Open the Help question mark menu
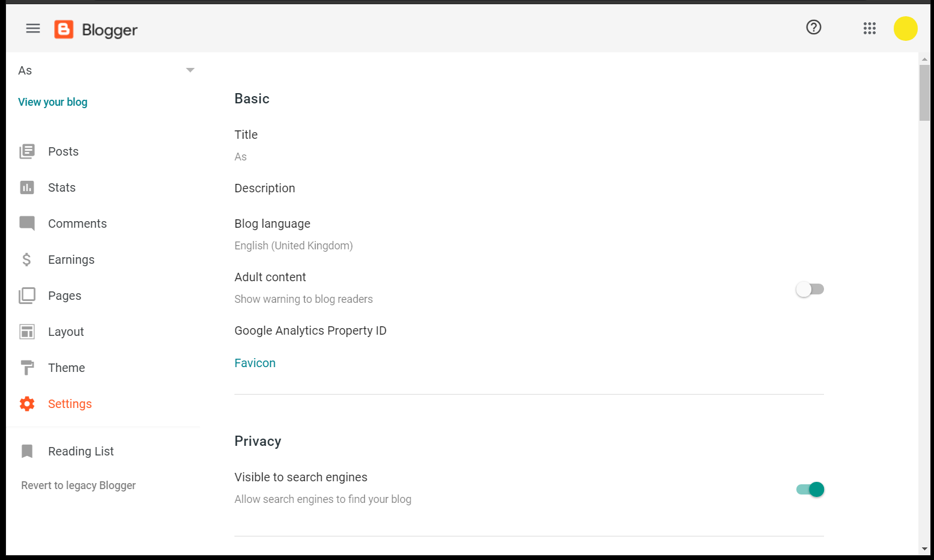 (x=813, y=27)
